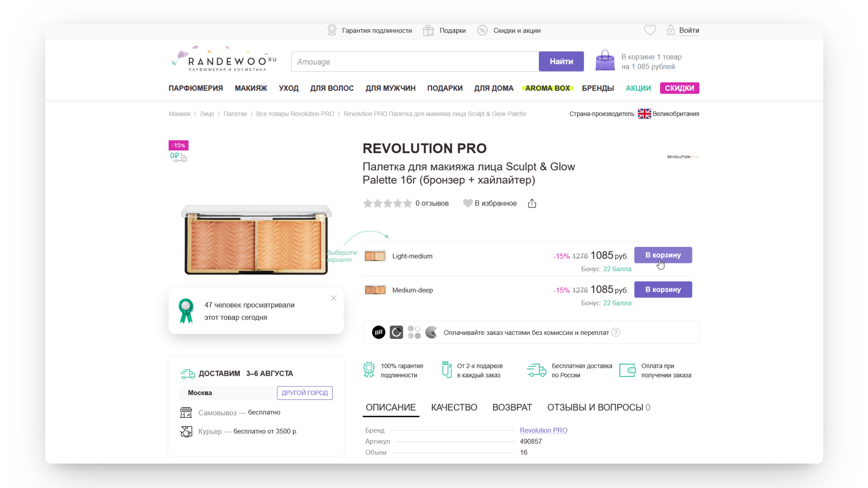
Task: Click the Макияж breadcrumb link
Action: (179, 114)
